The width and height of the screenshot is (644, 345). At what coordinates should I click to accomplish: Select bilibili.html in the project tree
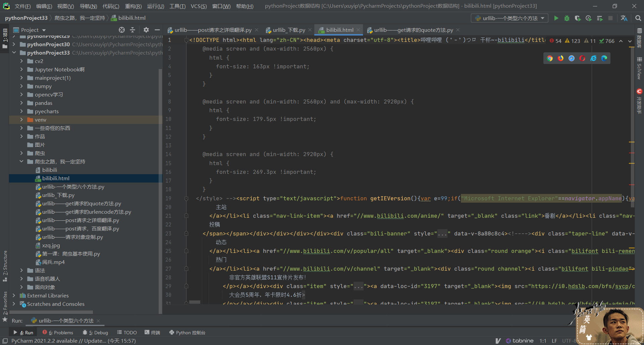tap(56, 178)
